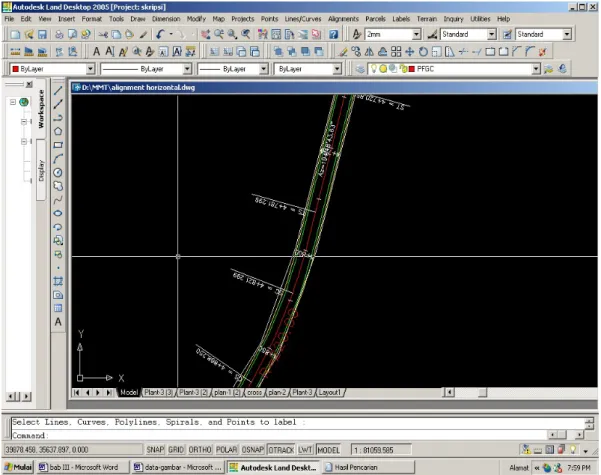This screenshot has height=475, width=601.
Task: Open the lineweight ByLayer dropdown
Action: click(x=264, y=69)
